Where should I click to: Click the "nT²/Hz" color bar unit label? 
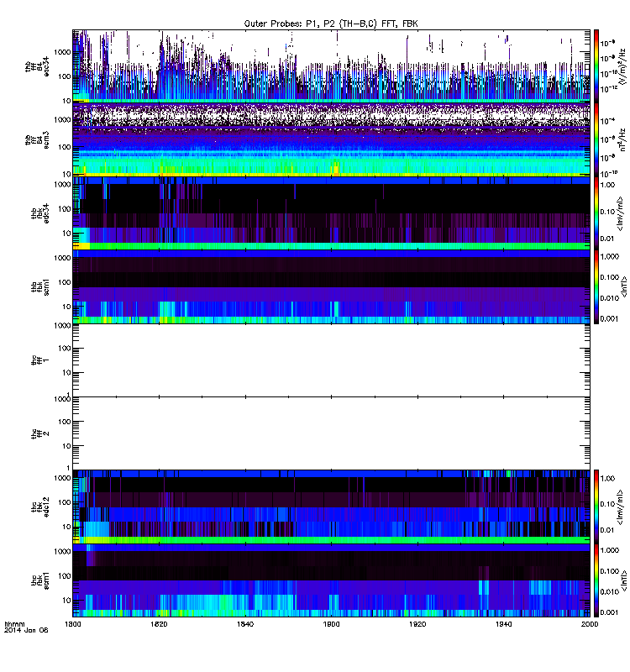pos(622,139)
